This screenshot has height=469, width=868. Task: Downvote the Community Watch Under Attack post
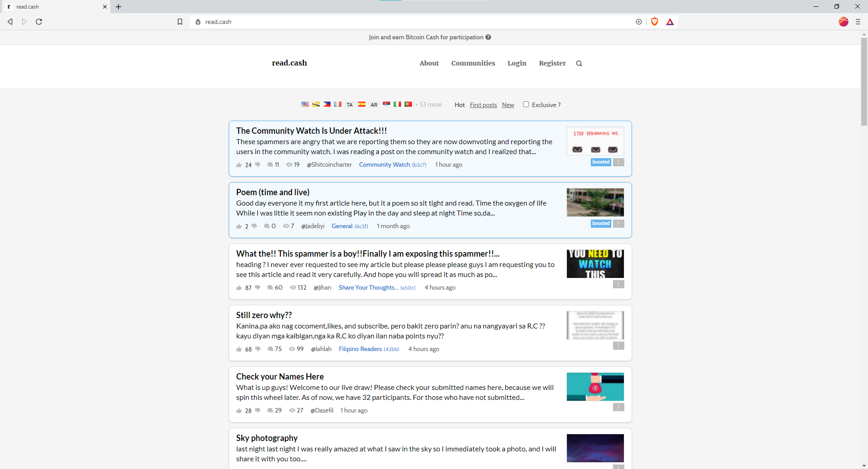[x=258, y=165]
